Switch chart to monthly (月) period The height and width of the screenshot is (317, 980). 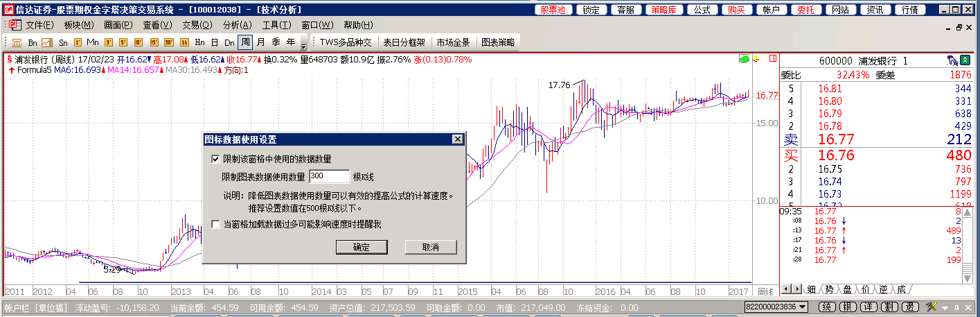(x=261, y=42)
